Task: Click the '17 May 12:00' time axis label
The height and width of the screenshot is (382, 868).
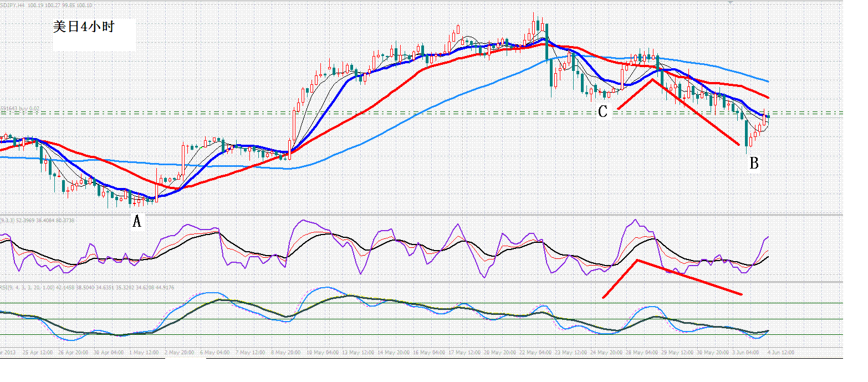Action: tap(464, 353)
